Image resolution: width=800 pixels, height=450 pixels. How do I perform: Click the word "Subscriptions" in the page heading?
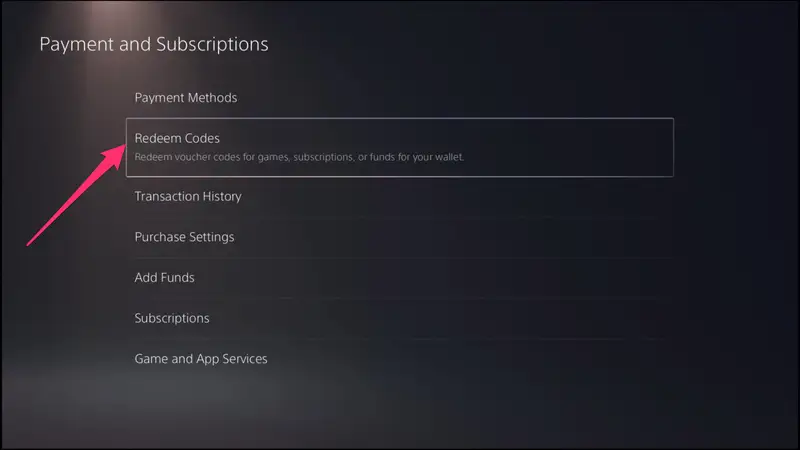pyautogui.click(x=212, y=45)
